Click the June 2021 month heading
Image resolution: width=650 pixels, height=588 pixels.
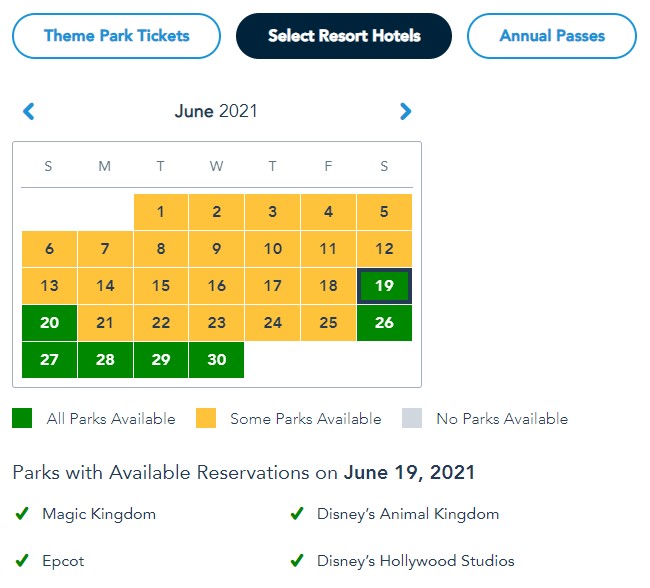tap(216, 111)
